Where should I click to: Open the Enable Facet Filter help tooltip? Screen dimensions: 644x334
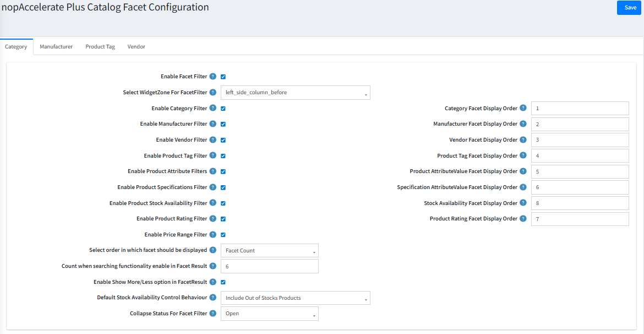click(x=212, y=77)
